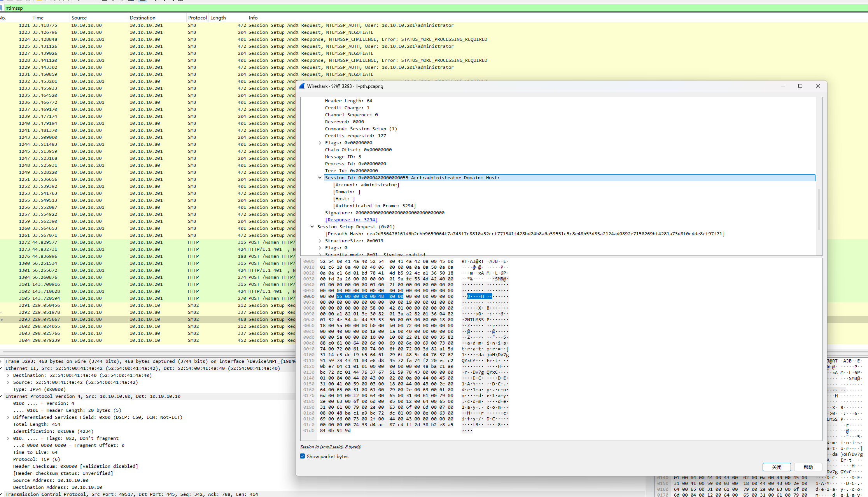
Task: Click the dialog's packet tree vertical scrollbar
Action: pos(819,209)
